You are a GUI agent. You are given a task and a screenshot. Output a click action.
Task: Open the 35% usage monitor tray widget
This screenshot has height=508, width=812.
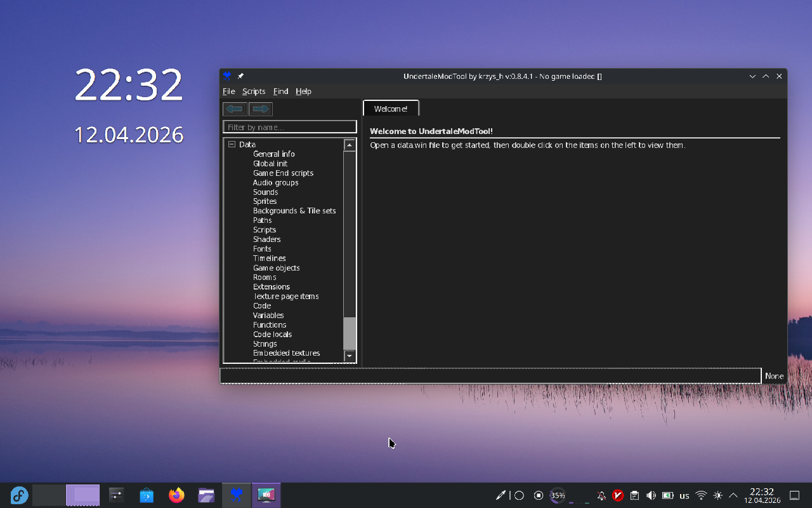[x=558, y=495]
